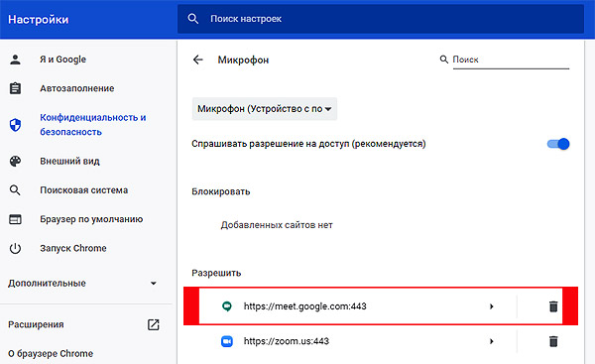Go back using the arrow beside Микрофон
The height and width of the screenshot is (364, 595).
pyautogui.click(x=198, y=60)
